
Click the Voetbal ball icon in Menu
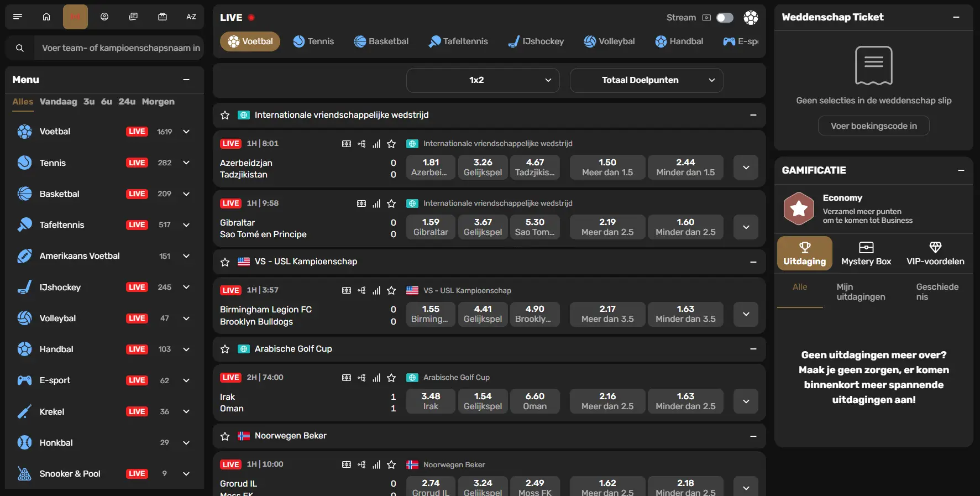click(x=24, y=132)
